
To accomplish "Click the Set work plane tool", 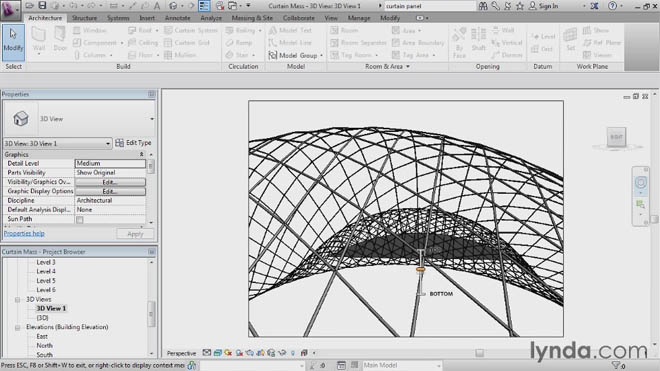I will 570,40.
